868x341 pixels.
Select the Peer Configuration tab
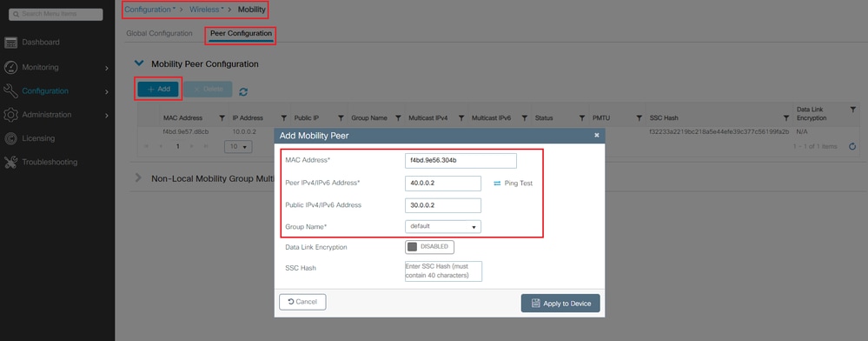(x=241, y=33)
